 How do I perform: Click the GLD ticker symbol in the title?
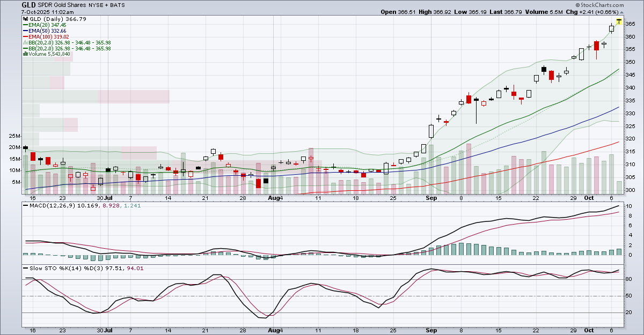coord(28,4)
